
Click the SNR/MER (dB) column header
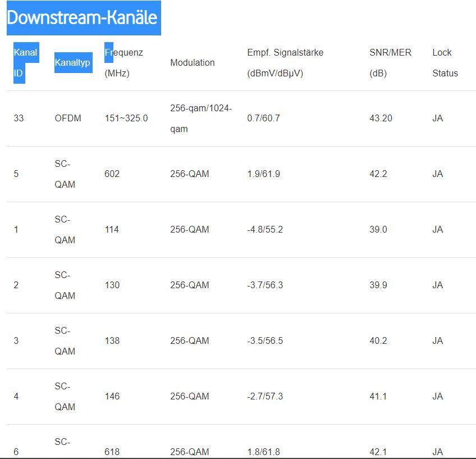click(x=390, y=63)
